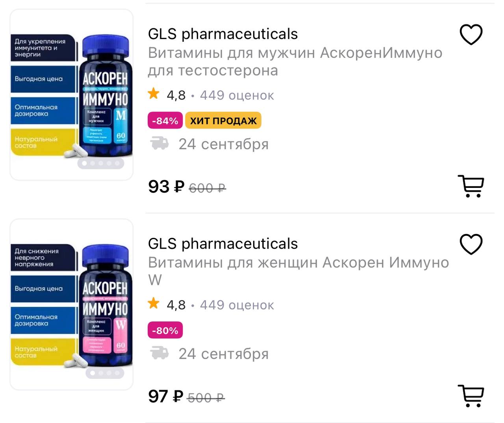Open the men's Аскорен Иммуно product image
This screenshot has height=423, width=504.
point(71,95)
